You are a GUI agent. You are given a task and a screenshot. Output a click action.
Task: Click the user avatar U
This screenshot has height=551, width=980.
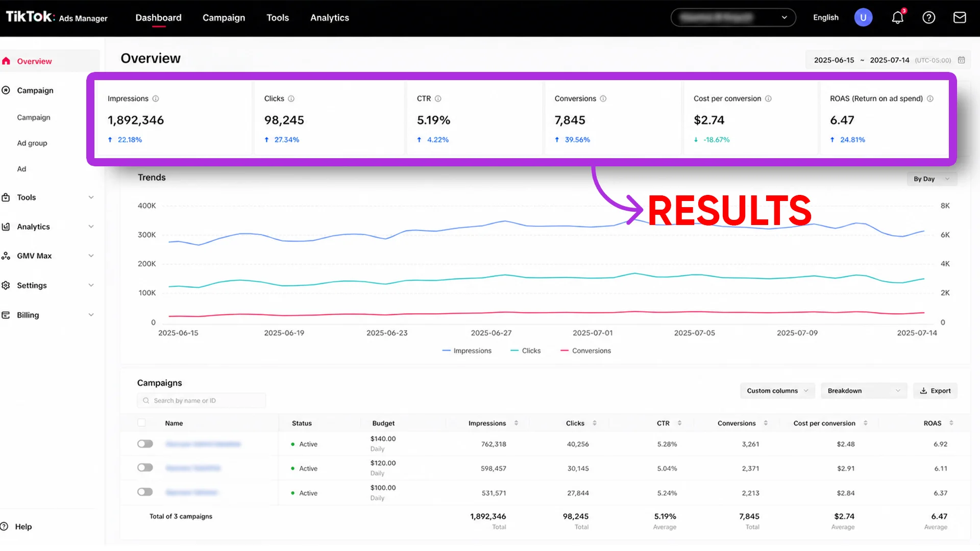click(863, 17)
